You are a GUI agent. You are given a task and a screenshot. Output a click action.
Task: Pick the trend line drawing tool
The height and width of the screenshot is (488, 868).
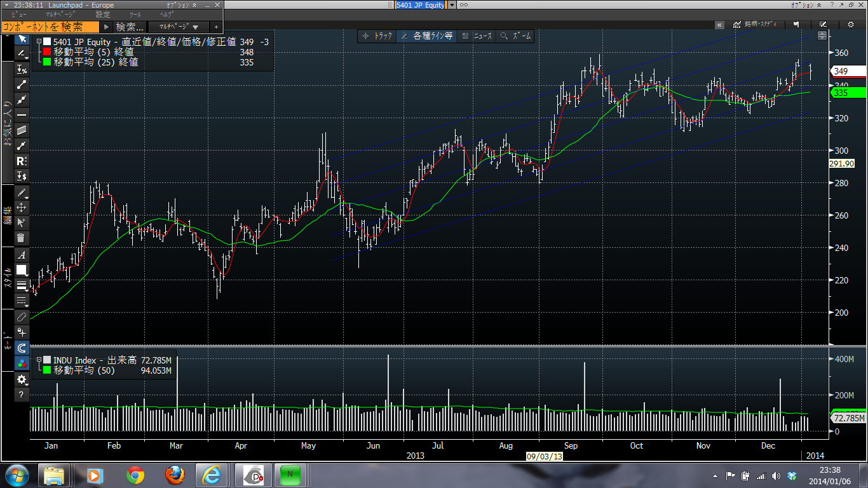coord(22,85)
